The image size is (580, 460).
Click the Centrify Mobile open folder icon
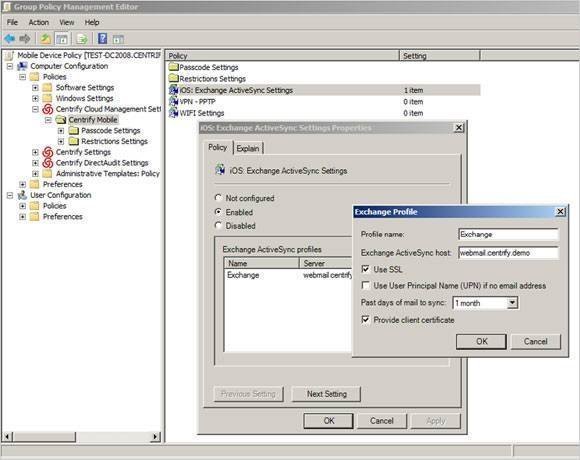pyautogui.click(x=61, y=120)
